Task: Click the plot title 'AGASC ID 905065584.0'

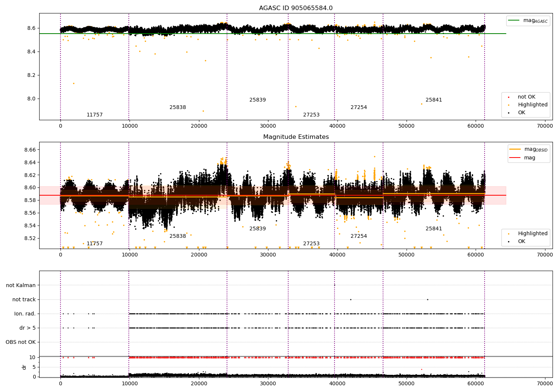Action: click(296, 8)
